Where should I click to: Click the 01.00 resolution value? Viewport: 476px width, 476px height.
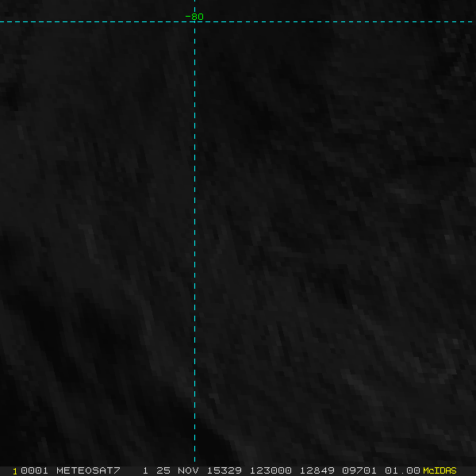coord(402,470)
